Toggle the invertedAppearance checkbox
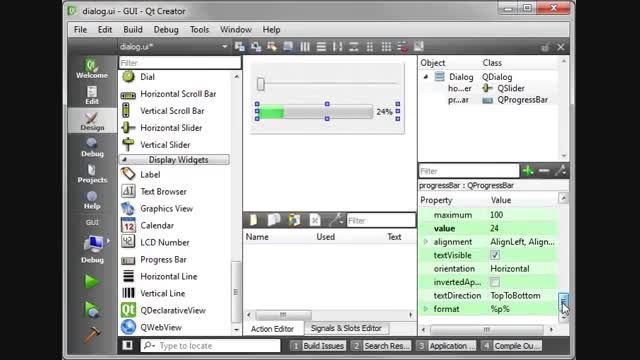This screenshot has width=640, height=360. pyautogui.click(x=495, y=282)
